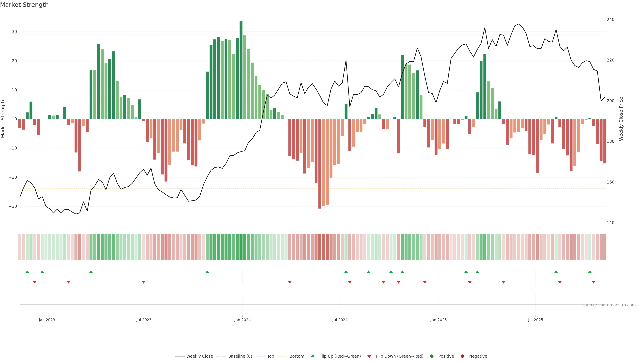Click the Jul 2025 x-axis label
644x362 pixels.
tap(535, 320)
